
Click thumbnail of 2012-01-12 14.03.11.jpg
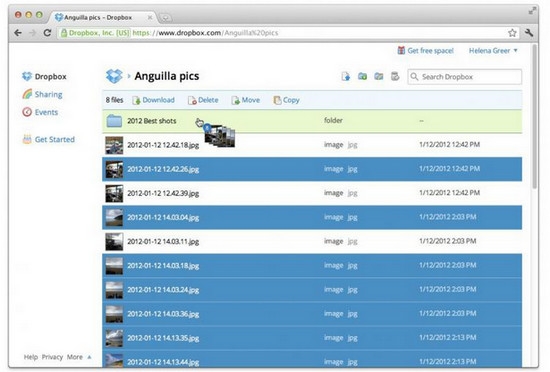[114, 242]
